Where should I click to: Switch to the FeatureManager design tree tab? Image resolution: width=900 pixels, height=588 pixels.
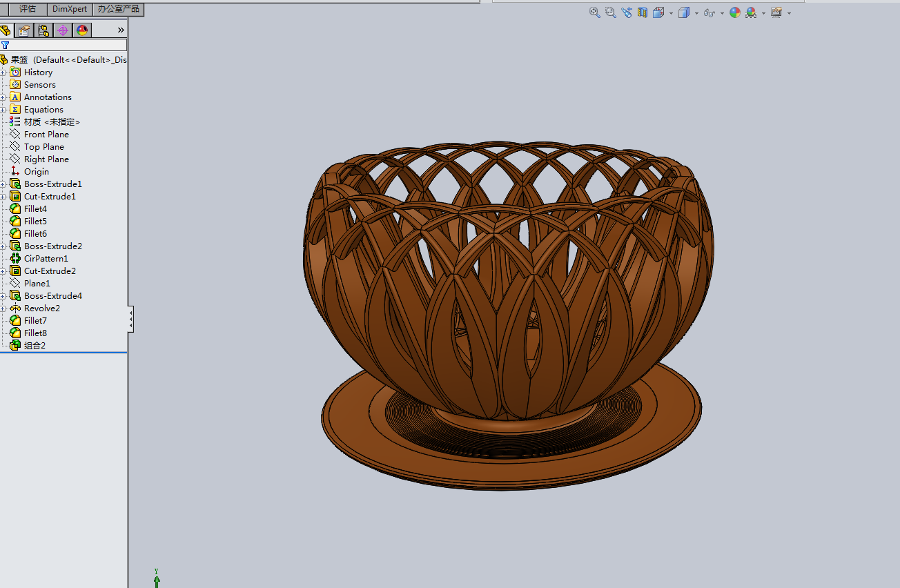(x=6, y=30)
